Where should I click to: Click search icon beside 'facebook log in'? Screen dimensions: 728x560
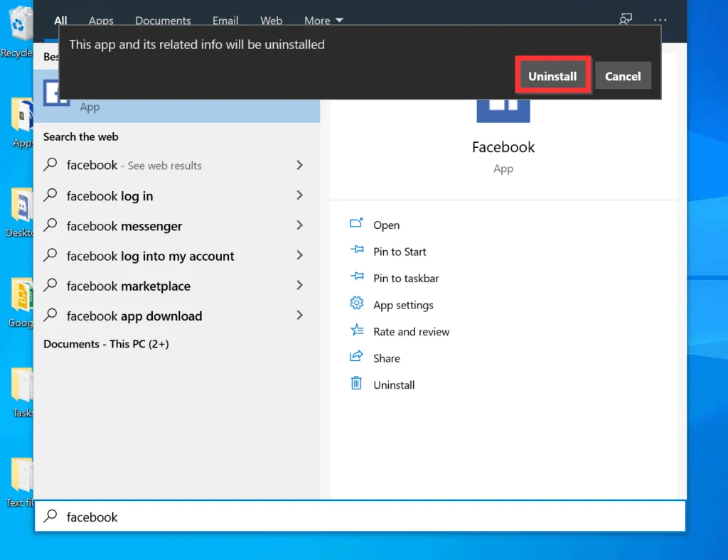click(x=50, y=195)
